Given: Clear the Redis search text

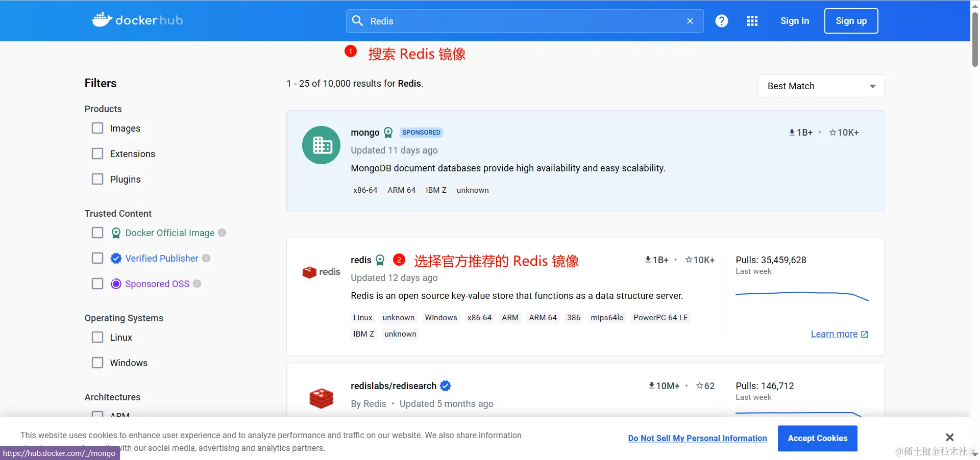Looking at the screenshot, I should coord(690,21).
